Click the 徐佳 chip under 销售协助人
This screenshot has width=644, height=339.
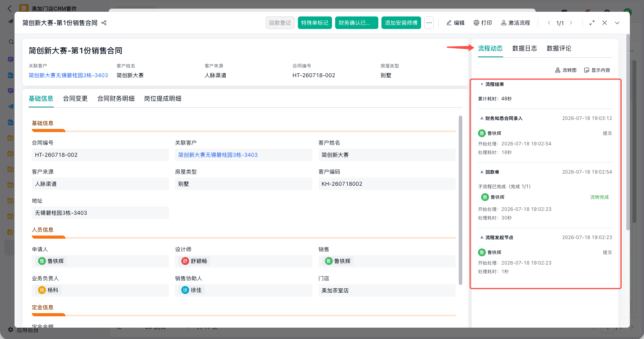pyautogui.click(x=192, y=290)
